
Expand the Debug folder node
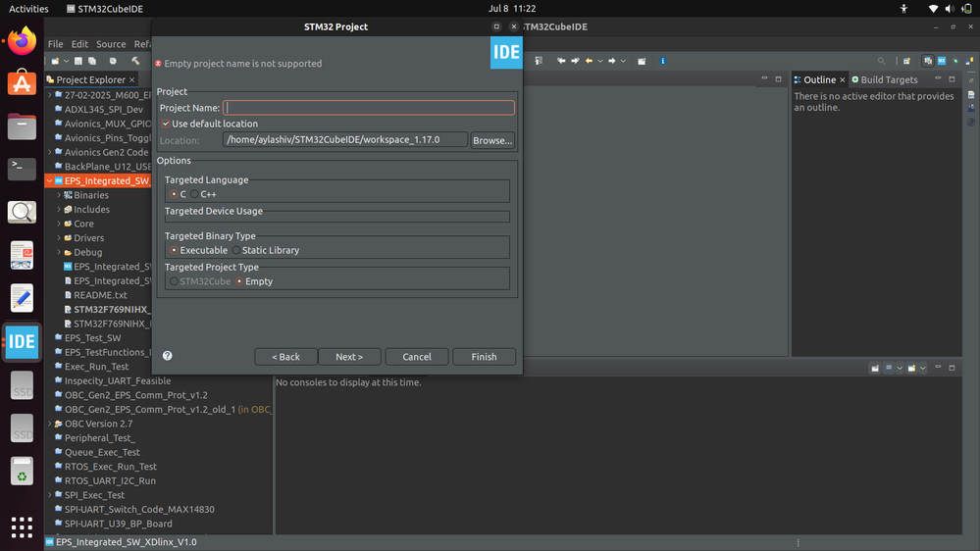(x=60, y=252)
